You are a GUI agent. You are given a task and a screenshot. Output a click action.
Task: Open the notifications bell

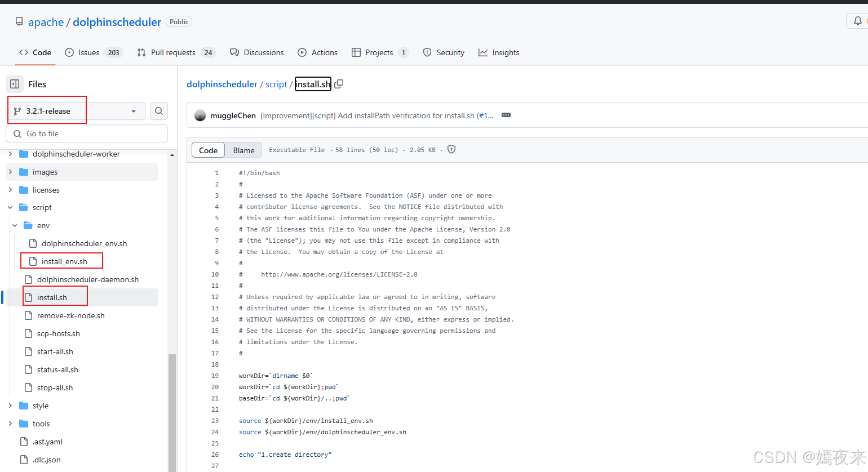tap(857, 21)
